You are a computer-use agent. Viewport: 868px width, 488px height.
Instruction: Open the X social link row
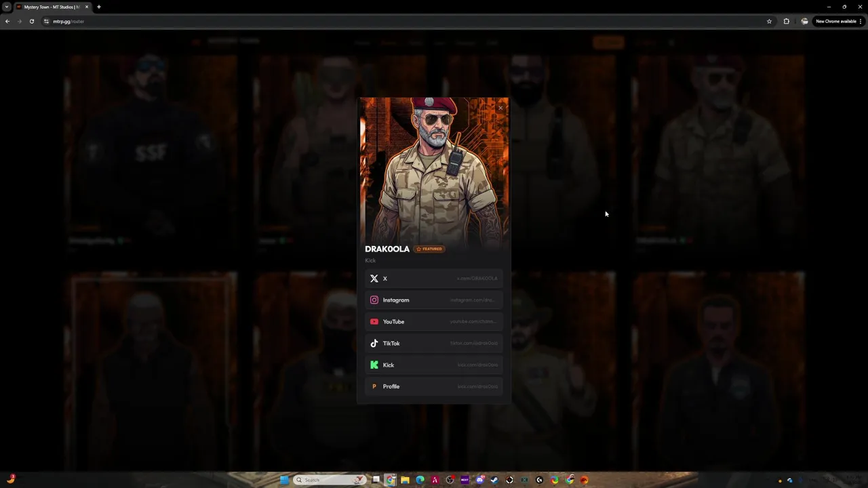coord(434,279)
